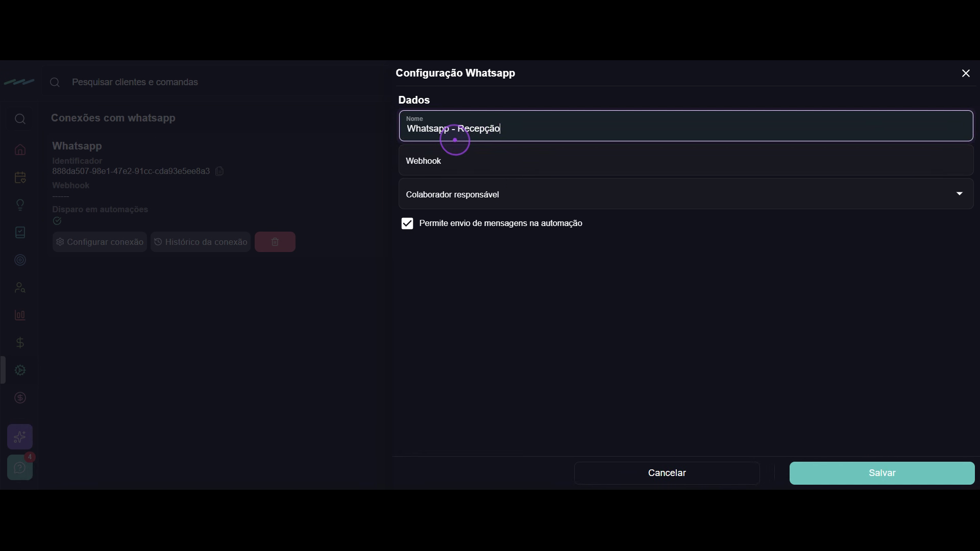Viewport: 980px width, 551px height.
Task: Open the dollar sign finance icon
Action: (20, 343)
